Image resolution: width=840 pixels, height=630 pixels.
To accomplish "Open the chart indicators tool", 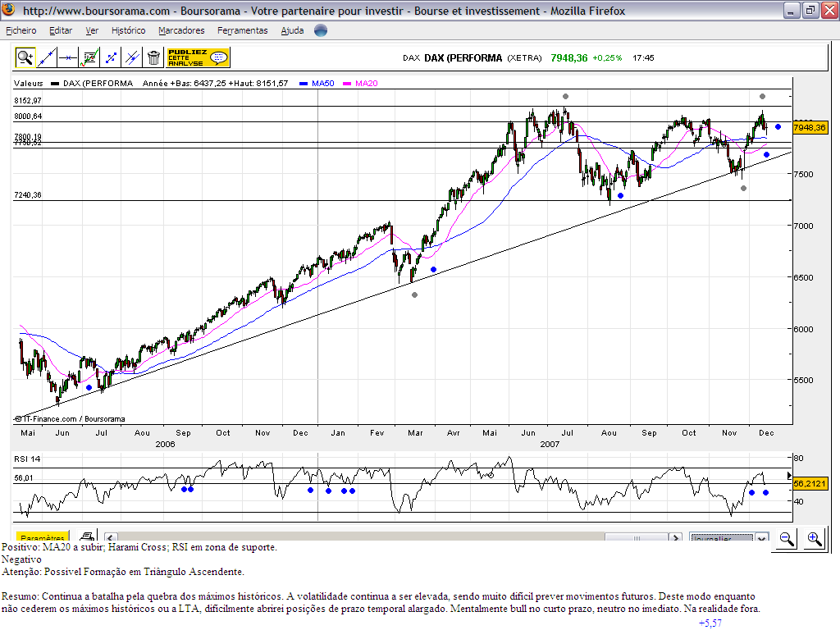I will pyautogui.click(x=89, y=57).
